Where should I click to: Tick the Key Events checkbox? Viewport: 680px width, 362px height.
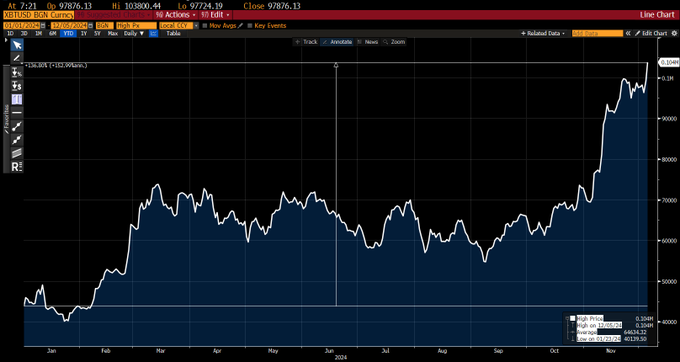tap(250, 26)
